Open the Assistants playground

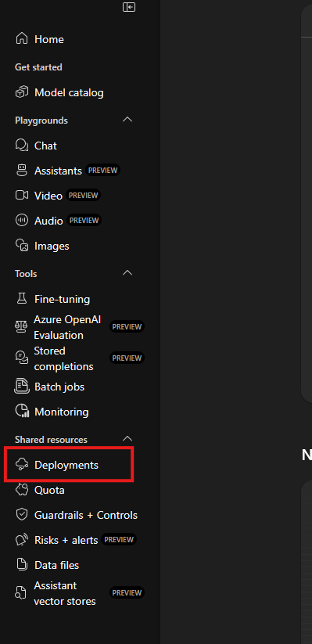[x=59, y=171]
